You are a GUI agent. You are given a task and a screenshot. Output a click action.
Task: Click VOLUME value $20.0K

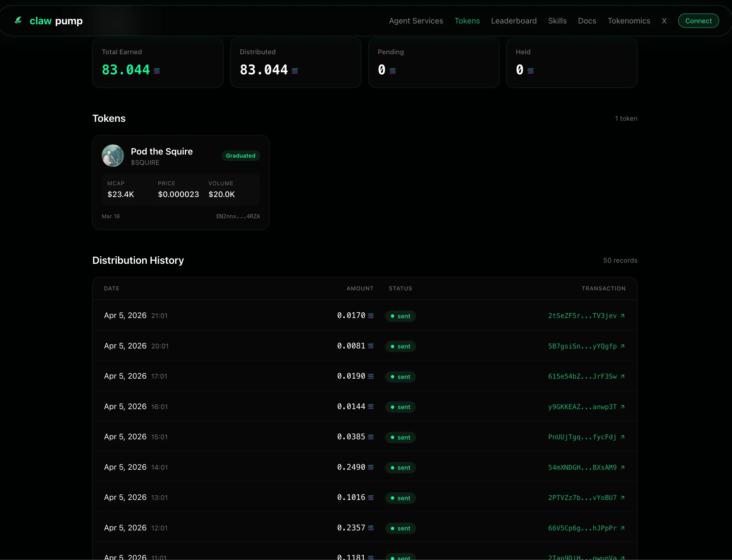[x=222, y=194]
